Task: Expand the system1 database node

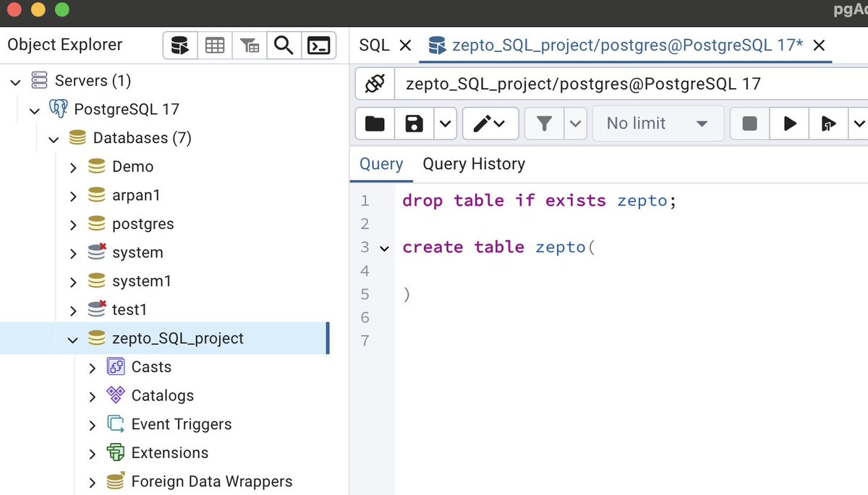Action: click(x=73, y=282)
